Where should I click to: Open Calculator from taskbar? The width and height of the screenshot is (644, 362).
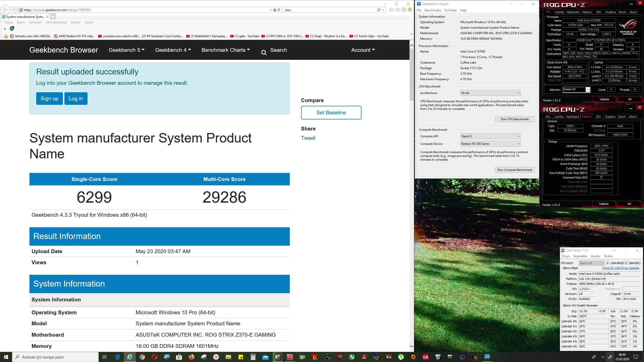tap(253, 357)
